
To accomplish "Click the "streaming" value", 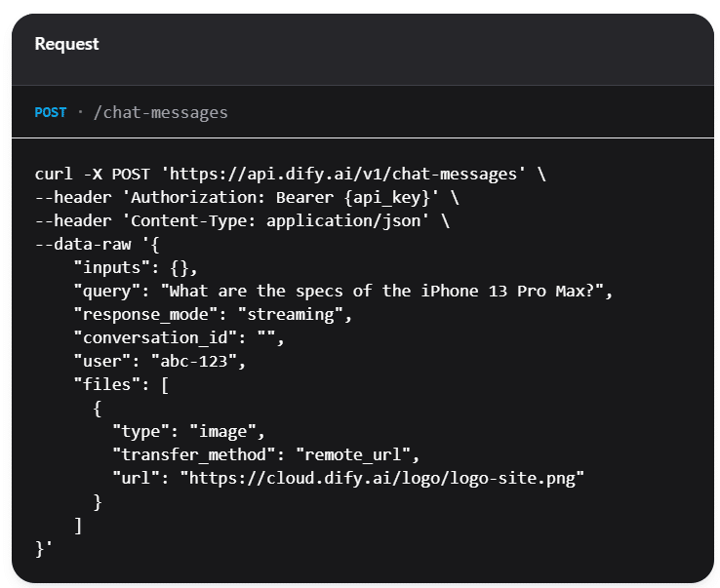I will click(290, 314).
